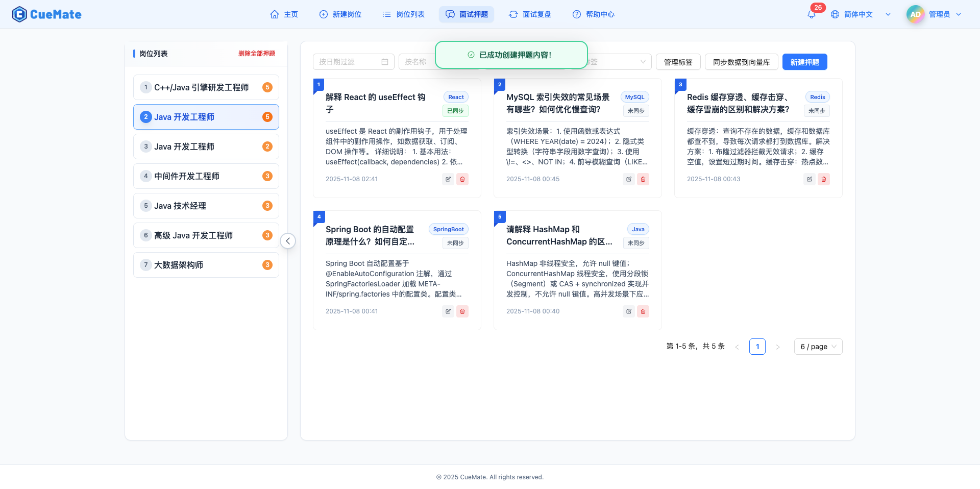Delete the Spring Boot question card

click(462, 311)
